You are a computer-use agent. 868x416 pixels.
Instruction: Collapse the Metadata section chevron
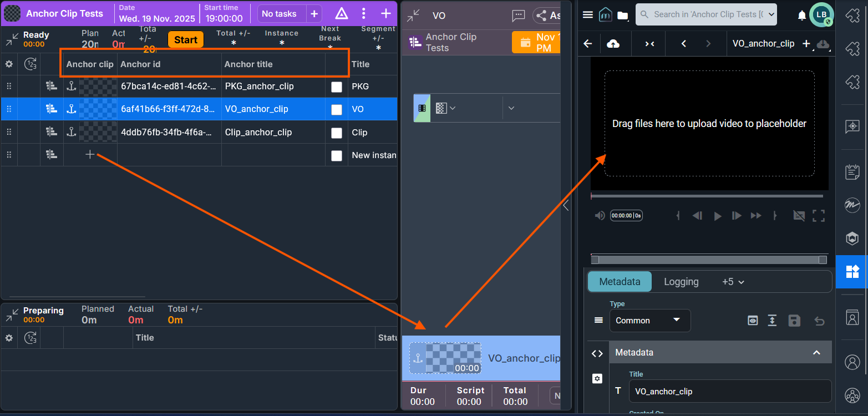coord(816,353)
